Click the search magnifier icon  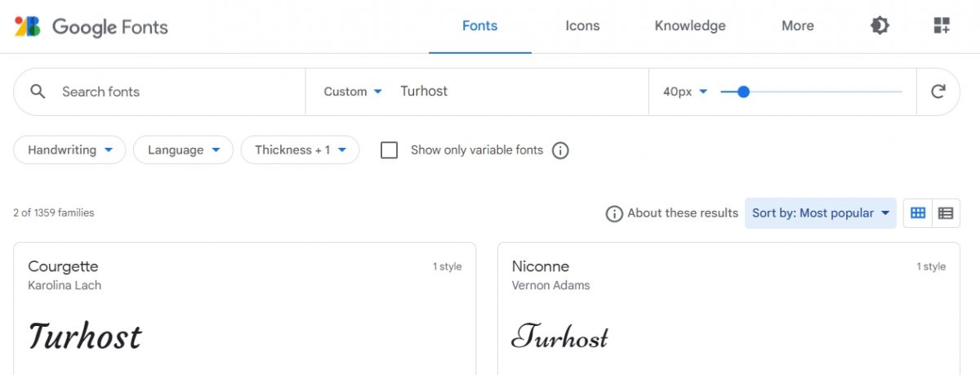(x=38, y=92)
